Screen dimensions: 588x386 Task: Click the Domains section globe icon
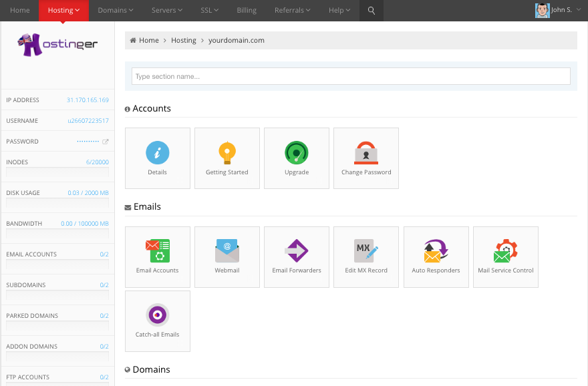128,370
